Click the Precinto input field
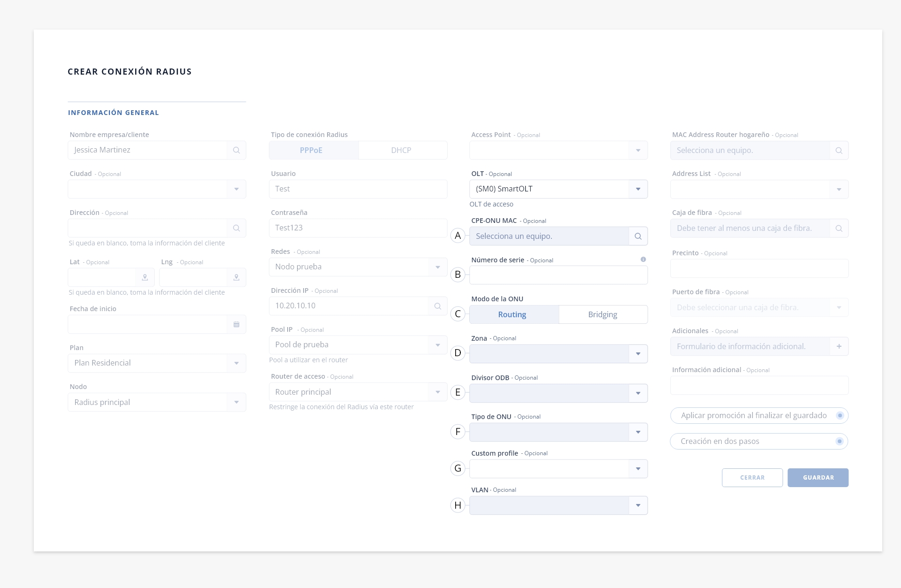Viewport: 901px width, 588px height. pyautogui.click(x=759, y=268)
